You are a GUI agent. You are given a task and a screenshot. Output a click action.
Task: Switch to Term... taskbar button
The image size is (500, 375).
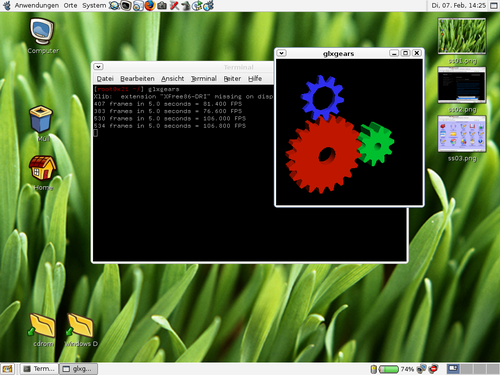pyautogui.click(x=39, y=369)
